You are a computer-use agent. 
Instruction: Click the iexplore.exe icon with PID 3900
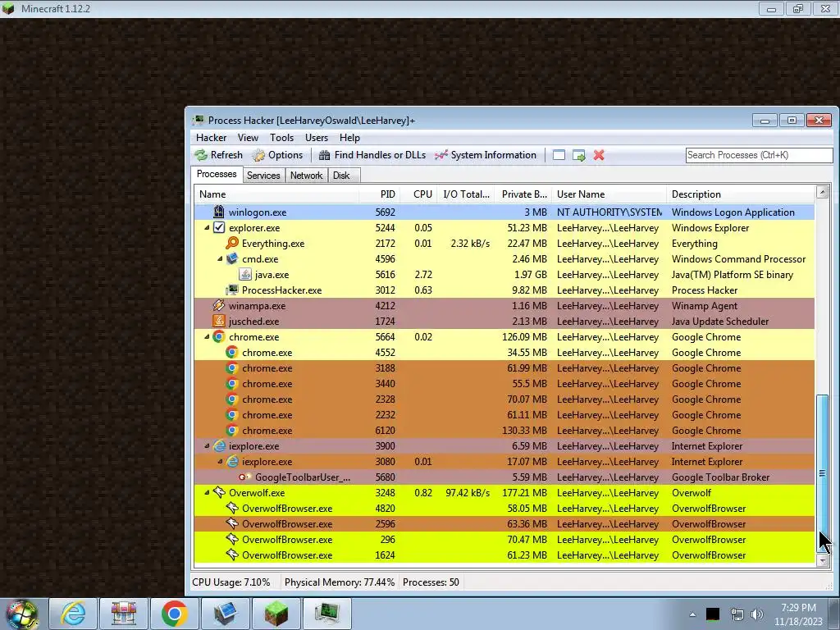(x=218, y=445)
